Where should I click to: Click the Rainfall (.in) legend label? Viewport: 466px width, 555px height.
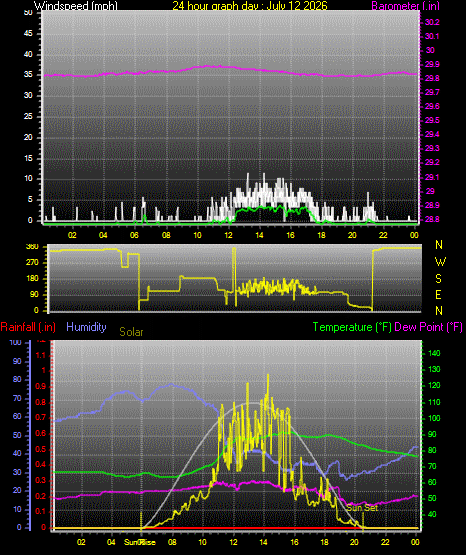28,327
